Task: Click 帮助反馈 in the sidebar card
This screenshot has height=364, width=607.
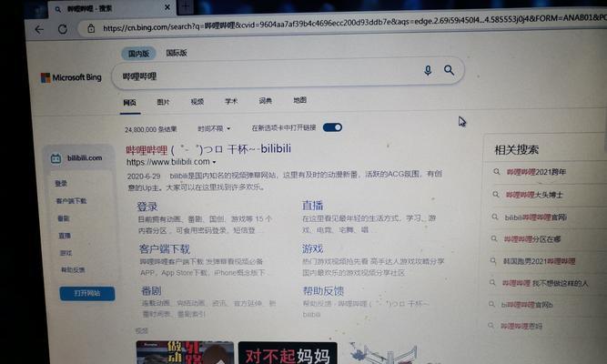Action: [73, 269]
